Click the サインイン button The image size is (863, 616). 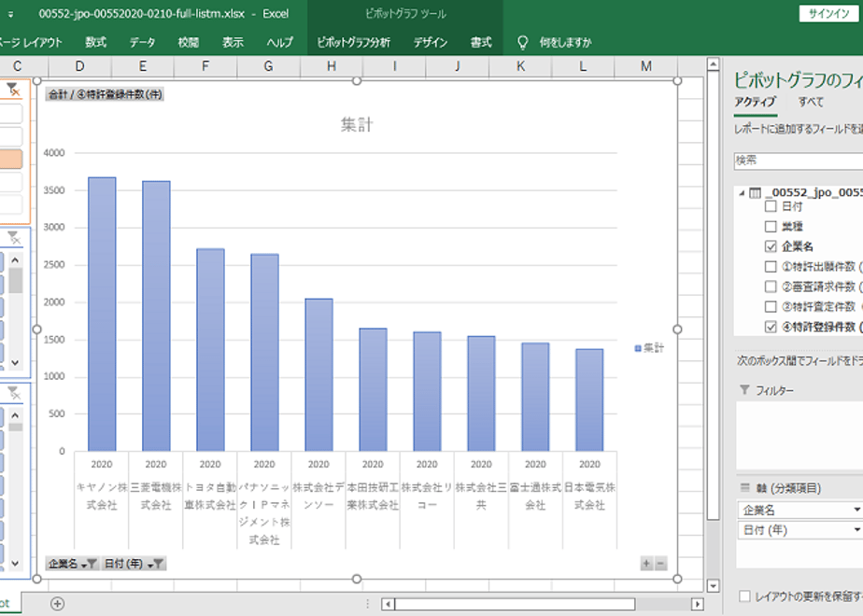(x=828, y=14)
